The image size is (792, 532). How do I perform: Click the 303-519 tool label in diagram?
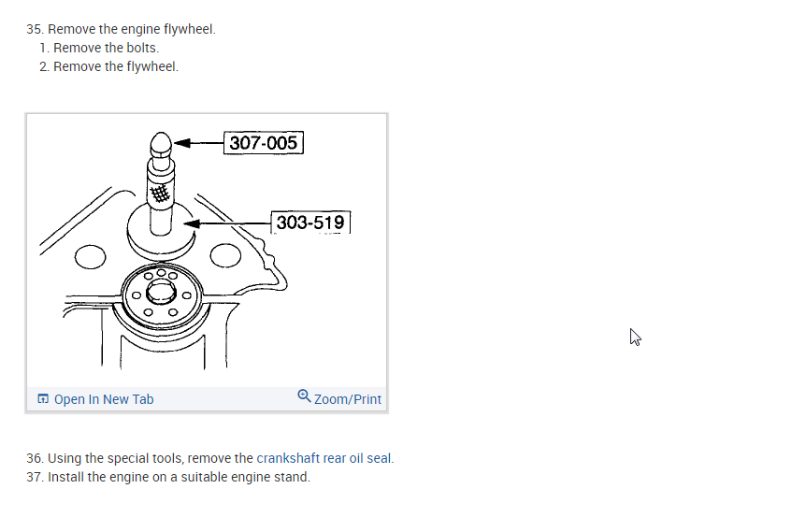click(310, 223)
